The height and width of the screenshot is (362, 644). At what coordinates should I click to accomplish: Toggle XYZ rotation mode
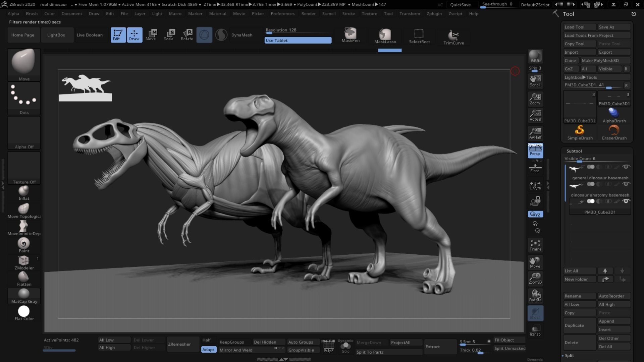pos(535,214)
